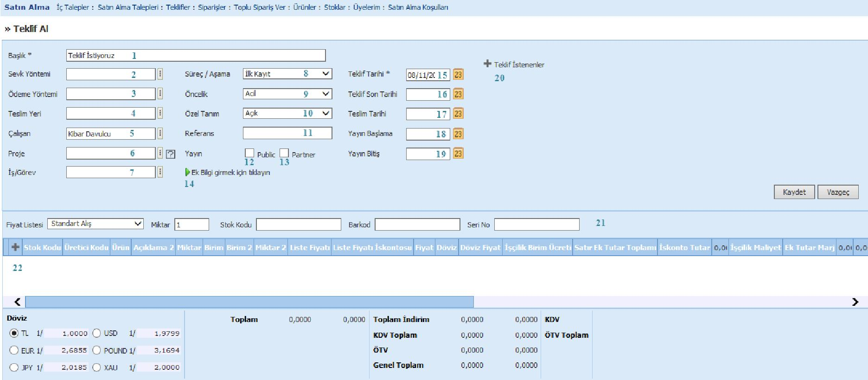Click the Stok Kodu search field
868x380 pixels.
point(299,225)
